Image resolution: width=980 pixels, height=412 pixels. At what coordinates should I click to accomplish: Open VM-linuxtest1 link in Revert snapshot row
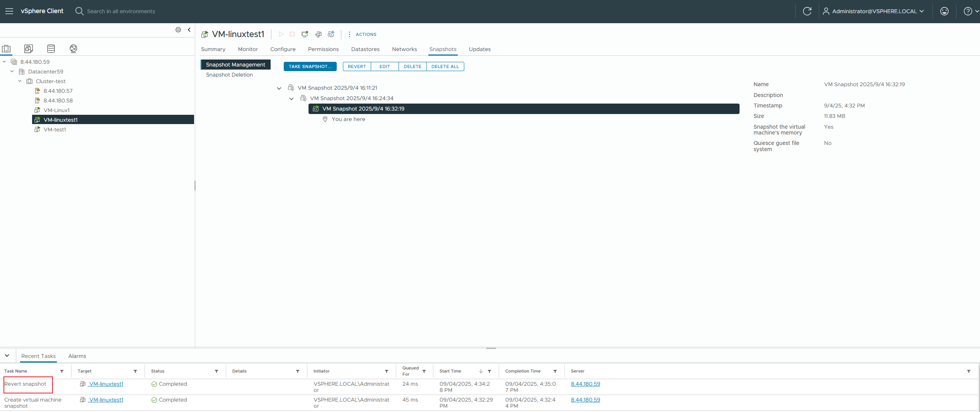click(x=106, y=384)
